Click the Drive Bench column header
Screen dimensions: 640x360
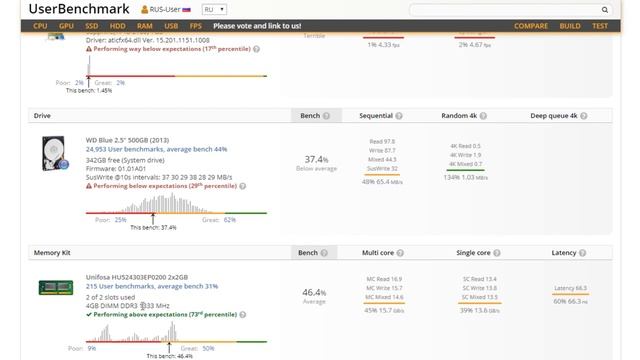pos(315,116)
